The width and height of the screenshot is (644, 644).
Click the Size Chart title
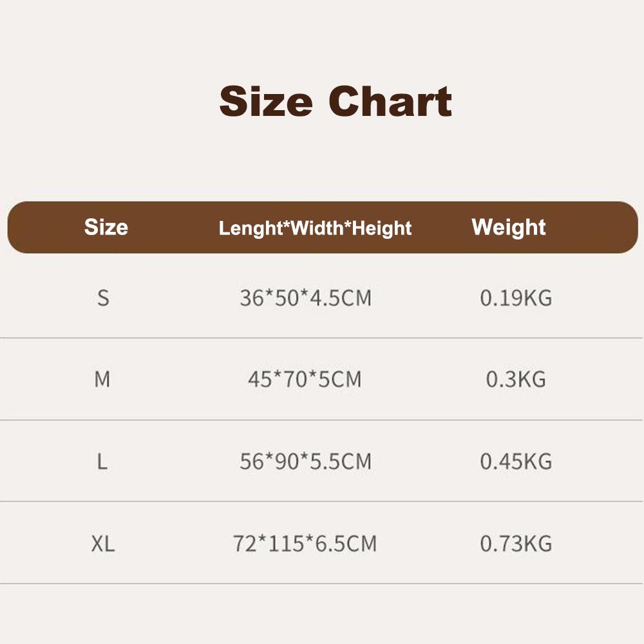click(336, 101)
